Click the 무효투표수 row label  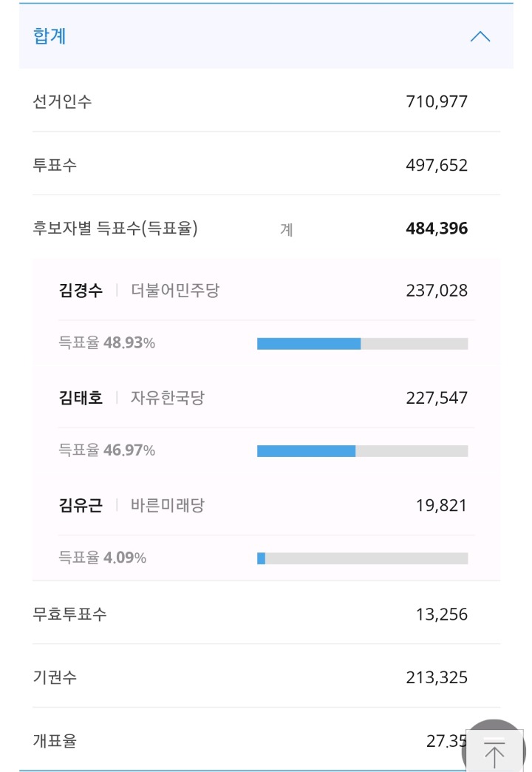pos(69,613)
